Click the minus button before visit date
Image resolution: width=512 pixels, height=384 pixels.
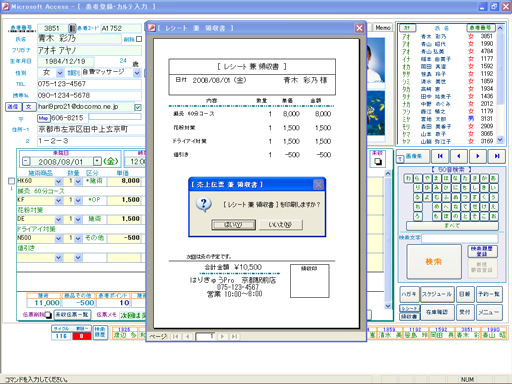(26, 162)
